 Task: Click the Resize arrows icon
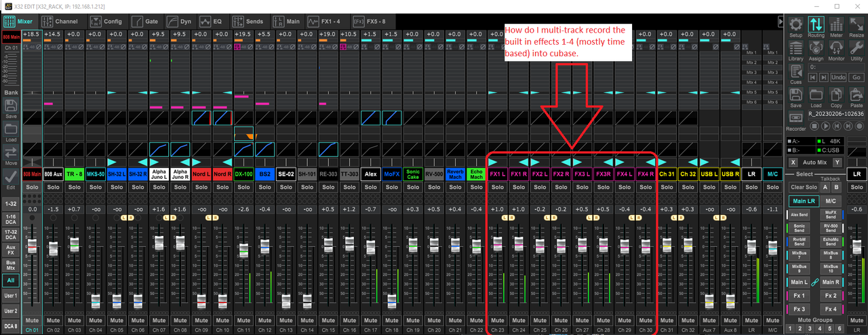857,26
